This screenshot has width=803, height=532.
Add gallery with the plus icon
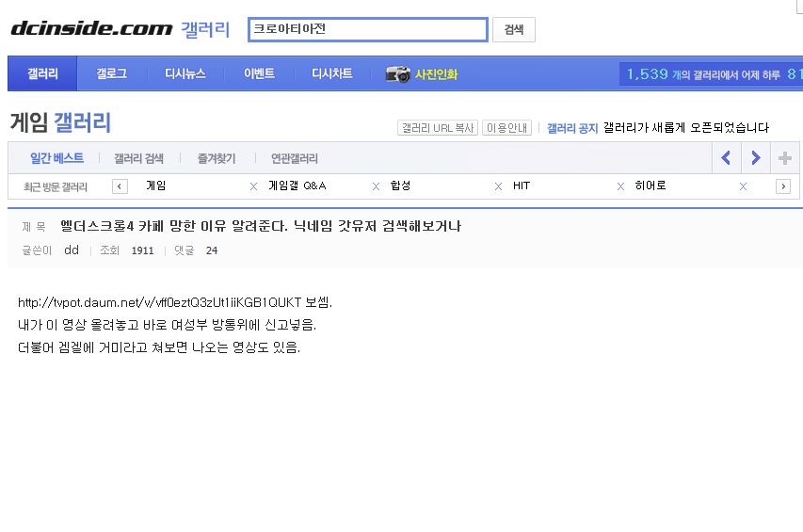coord(784,157)
